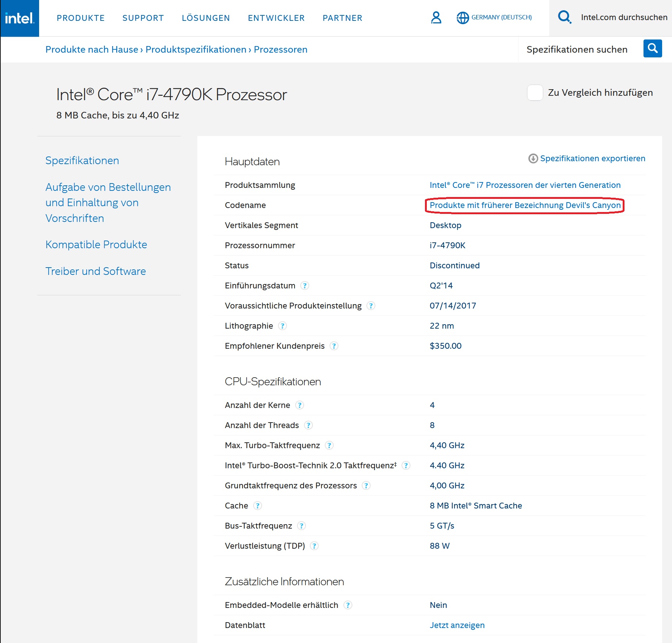The width and height of the screenshot is (672, 643).
Task: Select the Q2'14 launch date value
Action: coord(441,285)
